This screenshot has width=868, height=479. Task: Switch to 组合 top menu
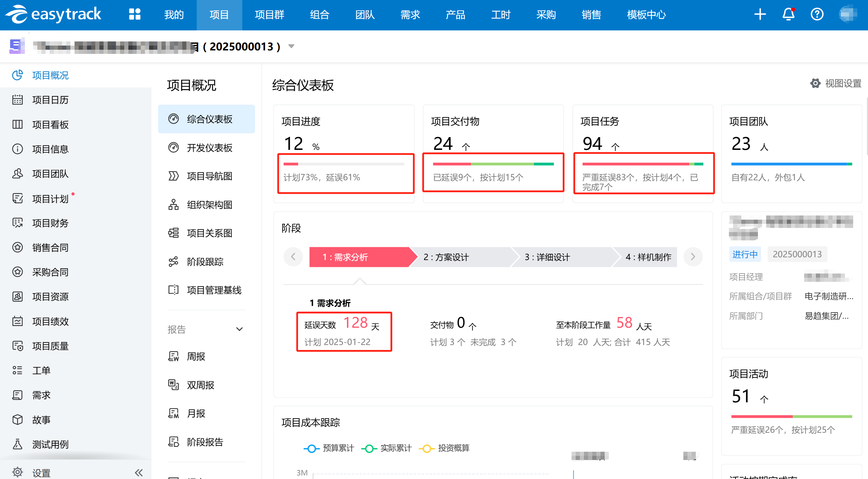(x=320, y=15)
